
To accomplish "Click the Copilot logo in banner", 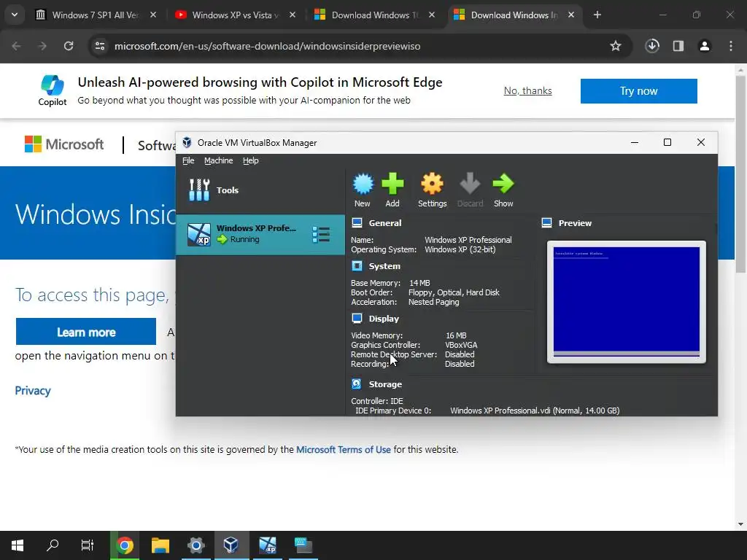I will point(53,90).
